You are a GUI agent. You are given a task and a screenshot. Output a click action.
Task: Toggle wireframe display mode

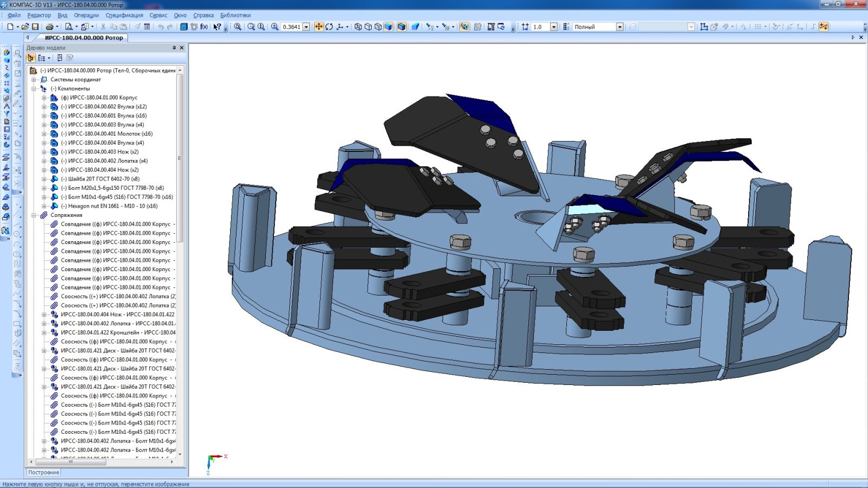click(358, 27)
